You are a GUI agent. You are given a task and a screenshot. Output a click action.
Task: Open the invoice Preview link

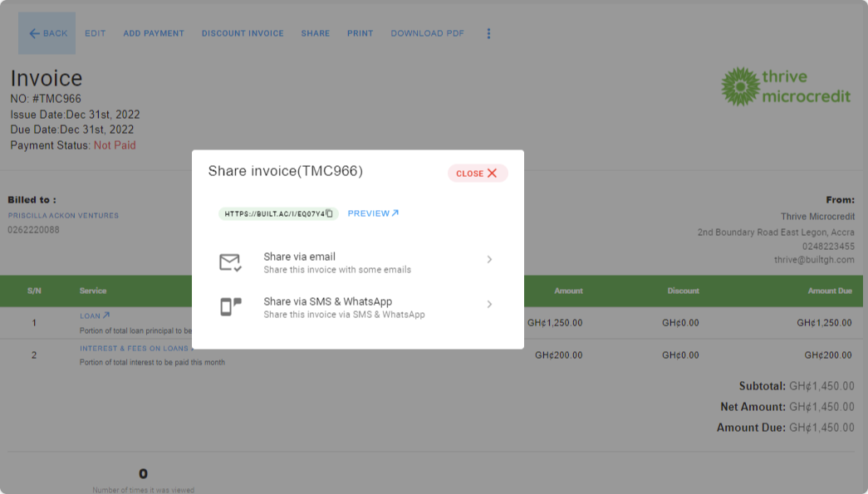[x=373, y=213]
